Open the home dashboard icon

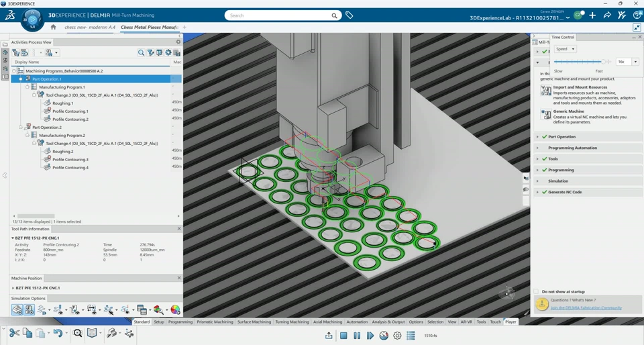click(53, 27)
